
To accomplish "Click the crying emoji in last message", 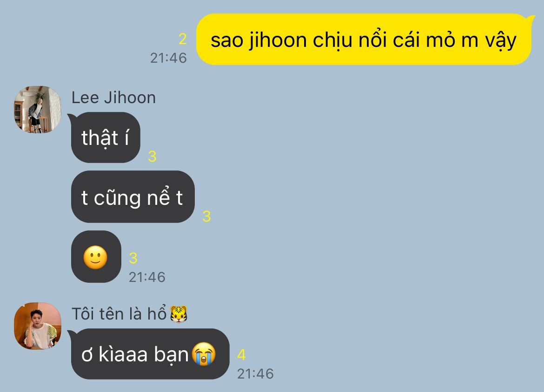I will pyautogui.click(x=204, y=354).
